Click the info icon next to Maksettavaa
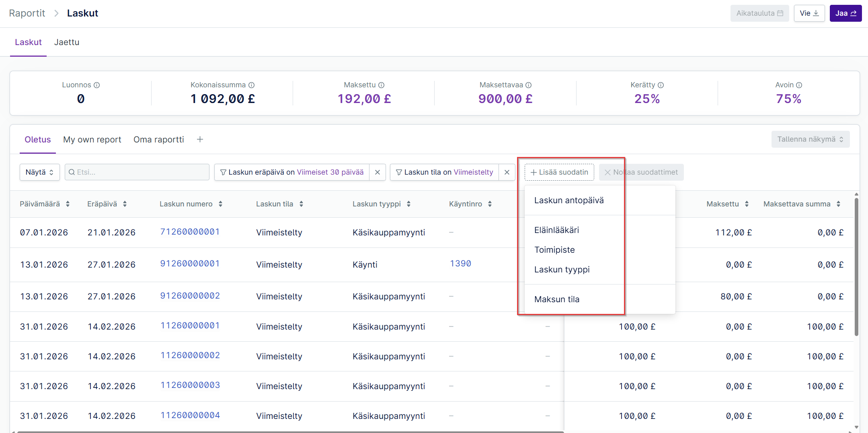The height and width of the screenshot is (433, 868). (x=529, y=85)
